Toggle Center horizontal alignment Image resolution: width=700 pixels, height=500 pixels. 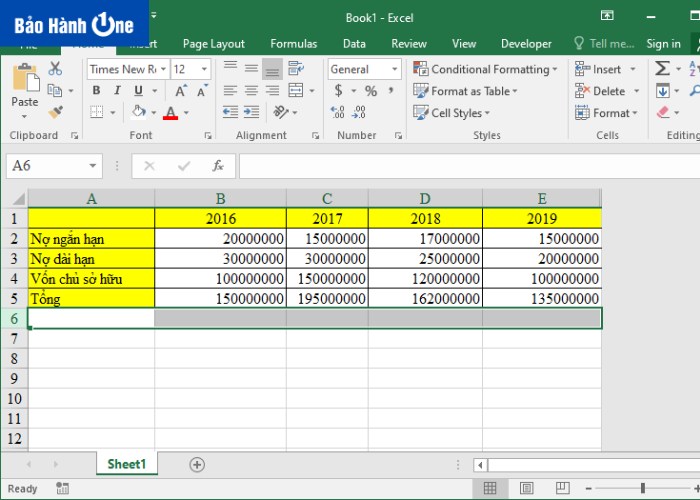pyautogui.click(x=251, y=91)
